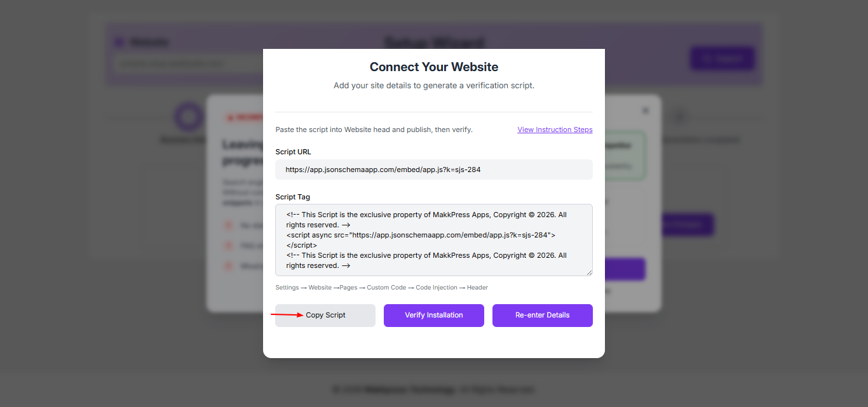Click the Copy Script button
The width and height of the screenshot is (868, 407).
tap(325, 316)
